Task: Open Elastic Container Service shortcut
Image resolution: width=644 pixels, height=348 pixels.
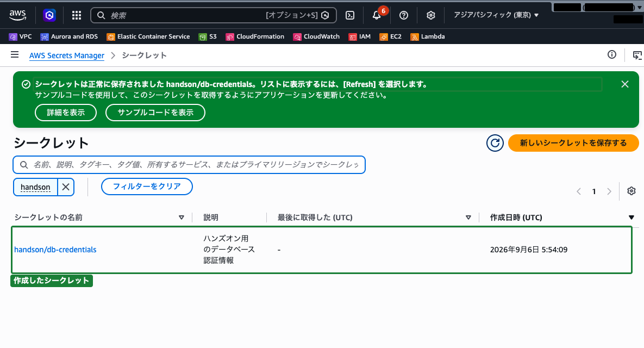Action: [x=148, y=36]
